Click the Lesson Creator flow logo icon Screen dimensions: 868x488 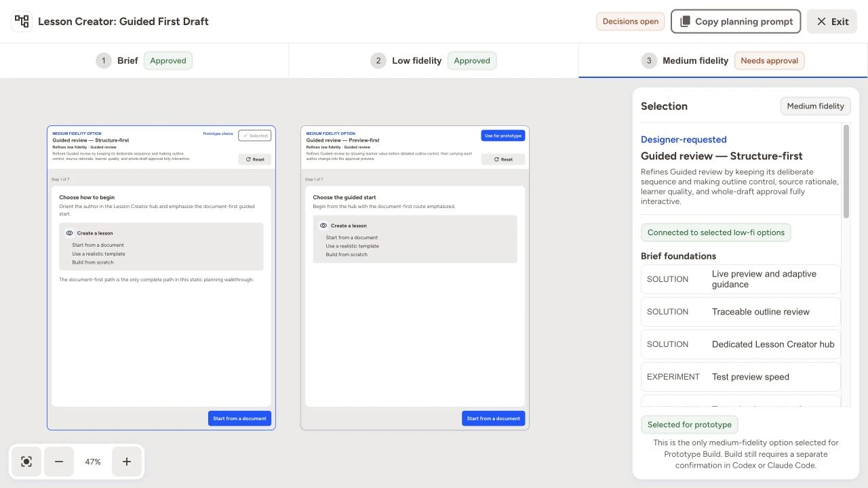tap(22, 22)
